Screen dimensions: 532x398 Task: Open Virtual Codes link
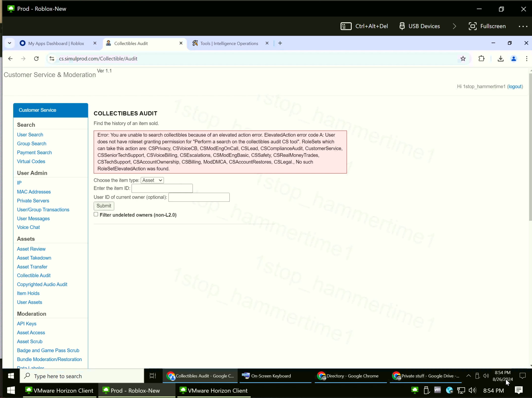pyautogui.click(x=31, y=161)
